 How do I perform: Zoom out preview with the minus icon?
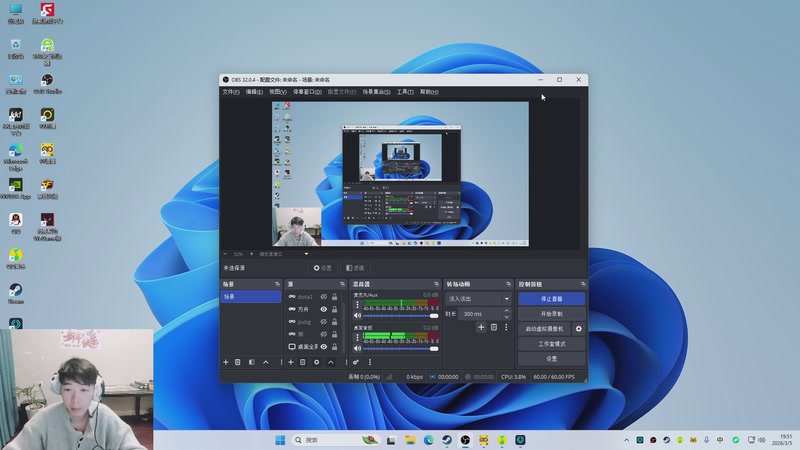point(226,254)
